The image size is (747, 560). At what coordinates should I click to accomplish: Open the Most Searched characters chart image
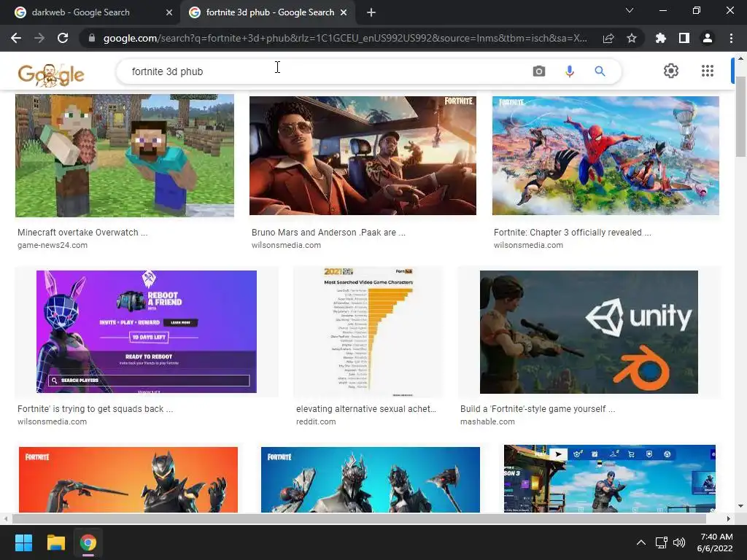click(368, 332)
